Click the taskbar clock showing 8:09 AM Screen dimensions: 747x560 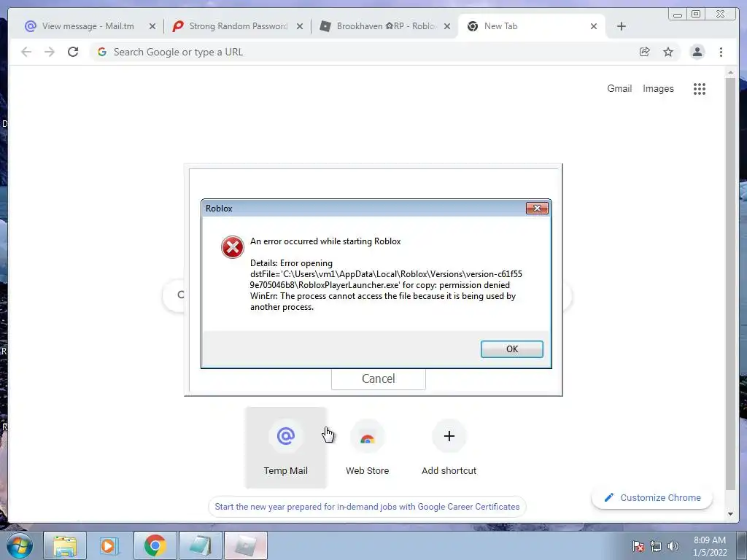[x=709, y=546]
